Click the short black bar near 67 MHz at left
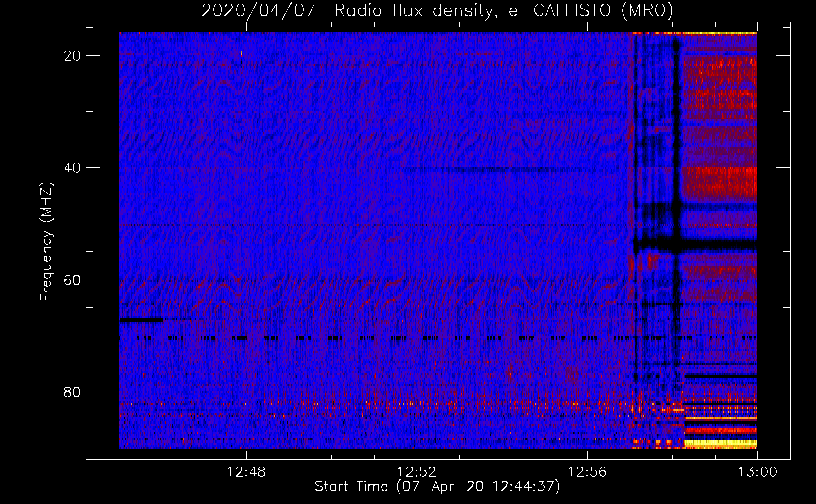This screenshot has width=816, height=504. 141,320
